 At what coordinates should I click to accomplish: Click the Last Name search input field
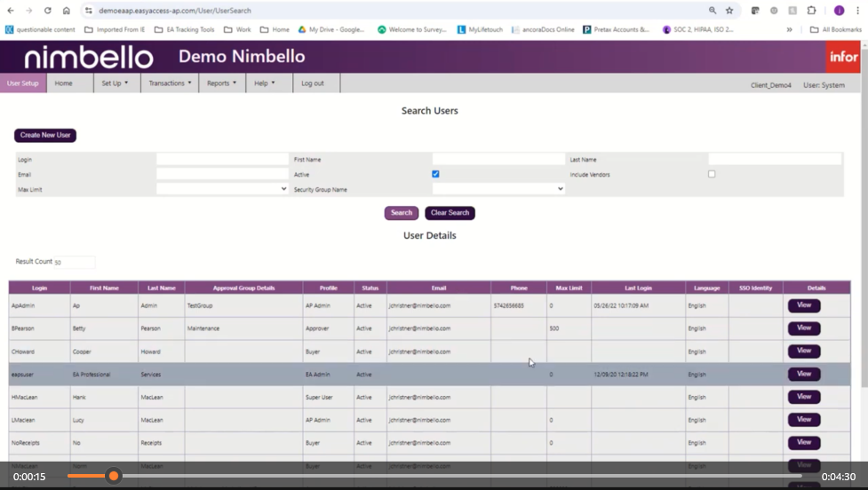775,159
